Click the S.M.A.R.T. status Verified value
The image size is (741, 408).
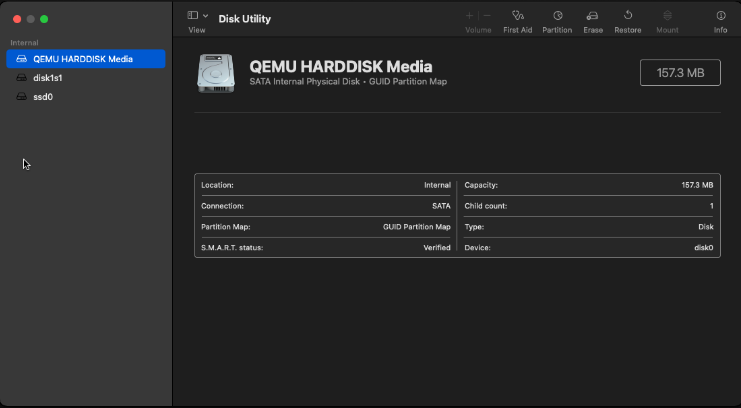tap(437, 248)
